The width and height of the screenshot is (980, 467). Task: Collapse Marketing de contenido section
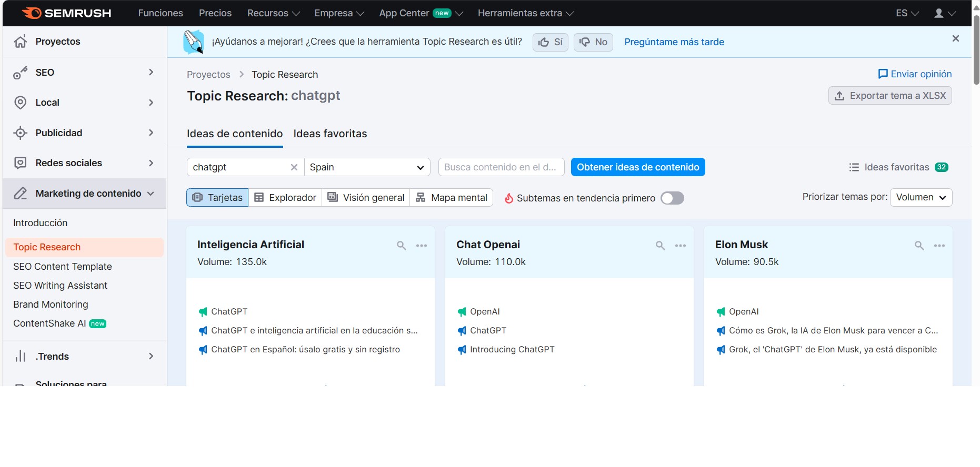click(151, 194)
